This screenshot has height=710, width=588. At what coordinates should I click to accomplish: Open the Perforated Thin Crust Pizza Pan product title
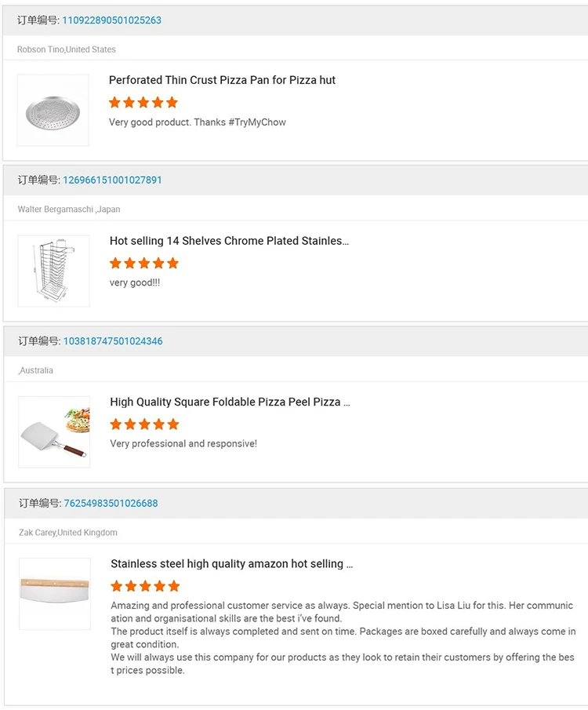click(223, 79)
